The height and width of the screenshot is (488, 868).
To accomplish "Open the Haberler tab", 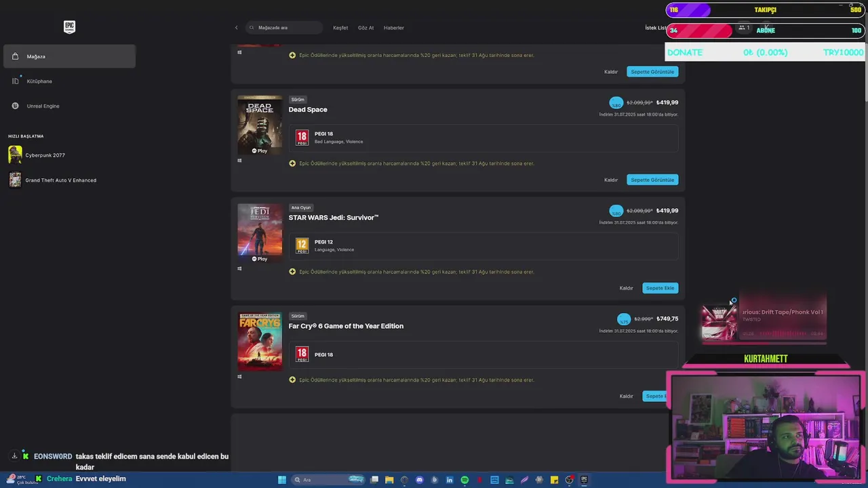I will (394, 28).
